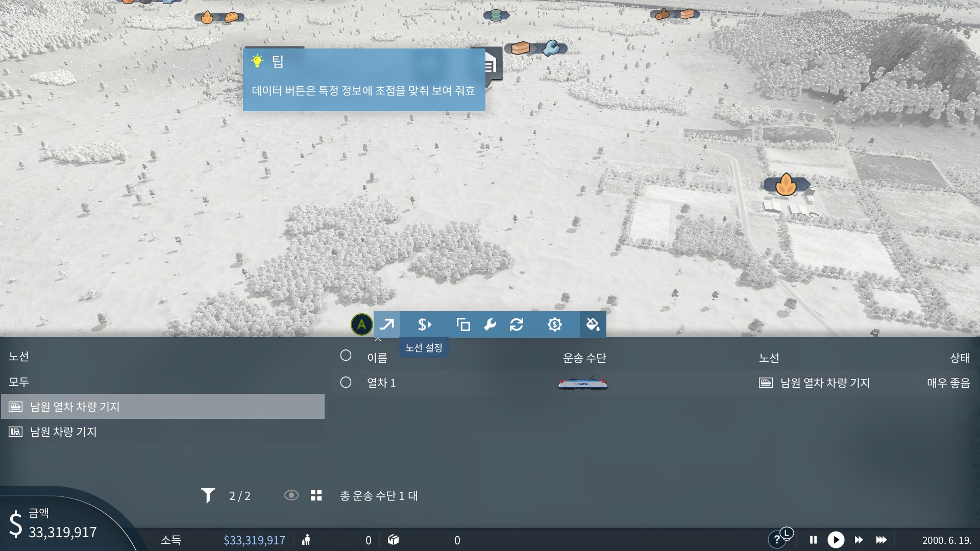Click the oil barrel industry marker

coord(496,15)
